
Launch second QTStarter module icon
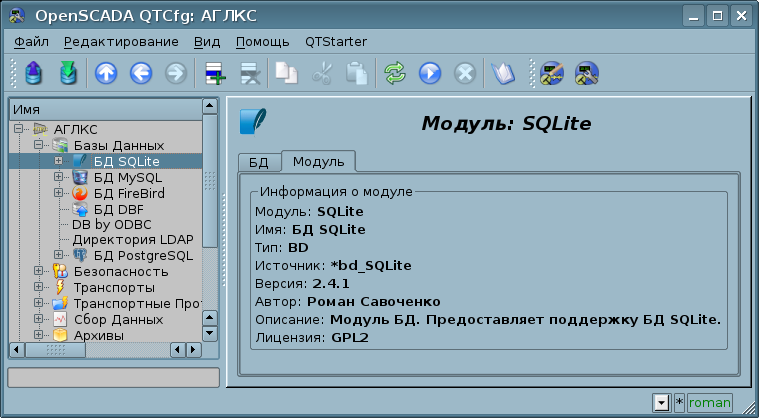[587, 74]
